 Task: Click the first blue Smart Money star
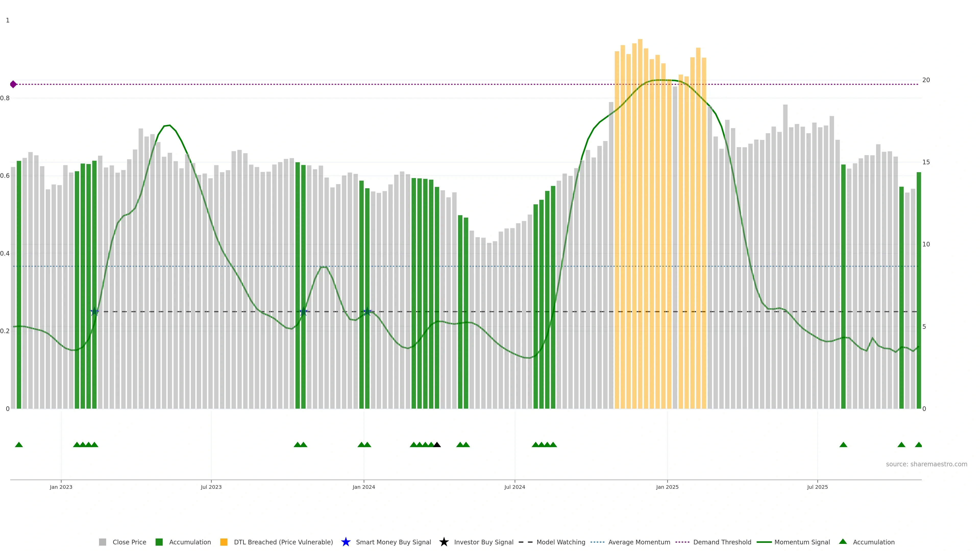[94, 312]
